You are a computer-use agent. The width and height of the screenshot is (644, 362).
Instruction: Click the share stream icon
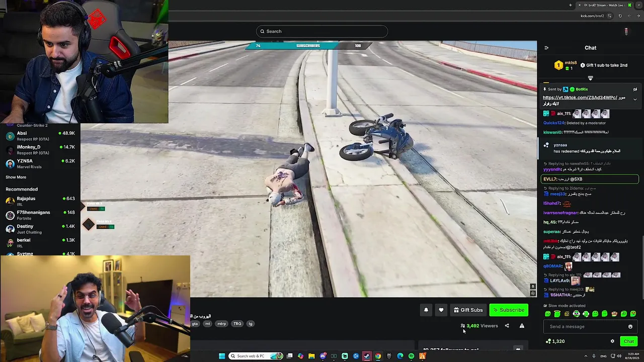[507, 326]
